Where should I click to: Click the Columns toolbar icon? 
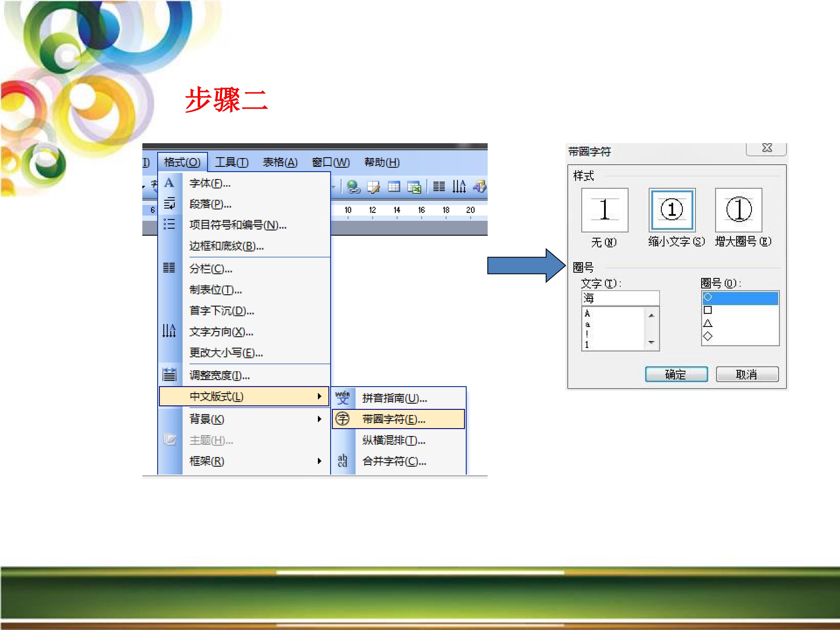point(439,186)
